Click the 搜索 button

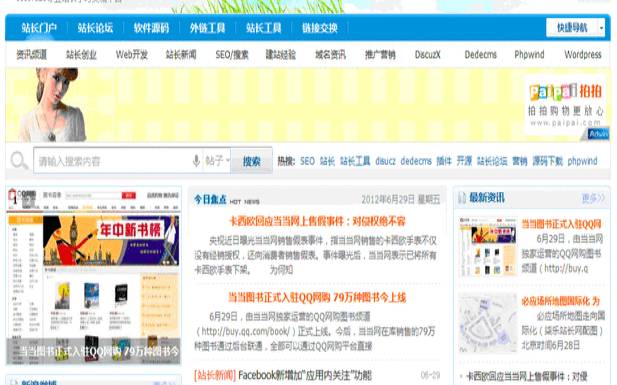(x=251, y=161)
